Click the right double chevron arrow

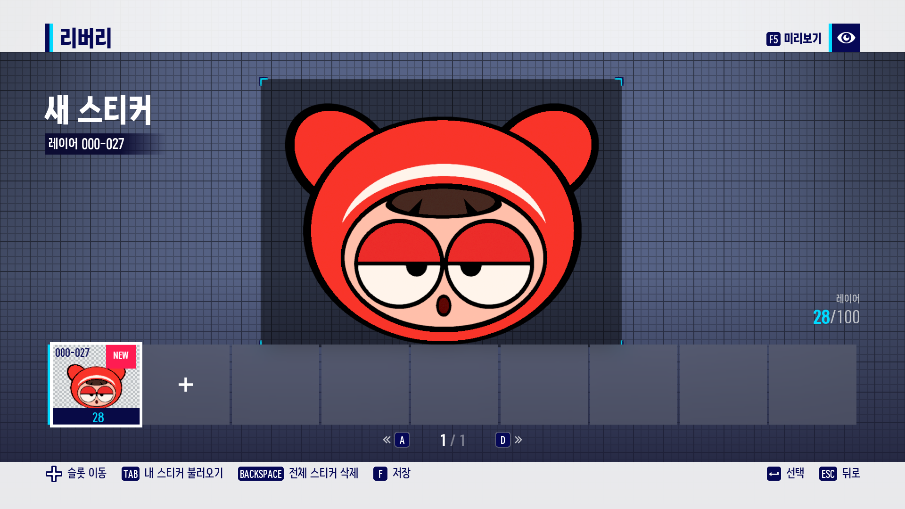518,440
